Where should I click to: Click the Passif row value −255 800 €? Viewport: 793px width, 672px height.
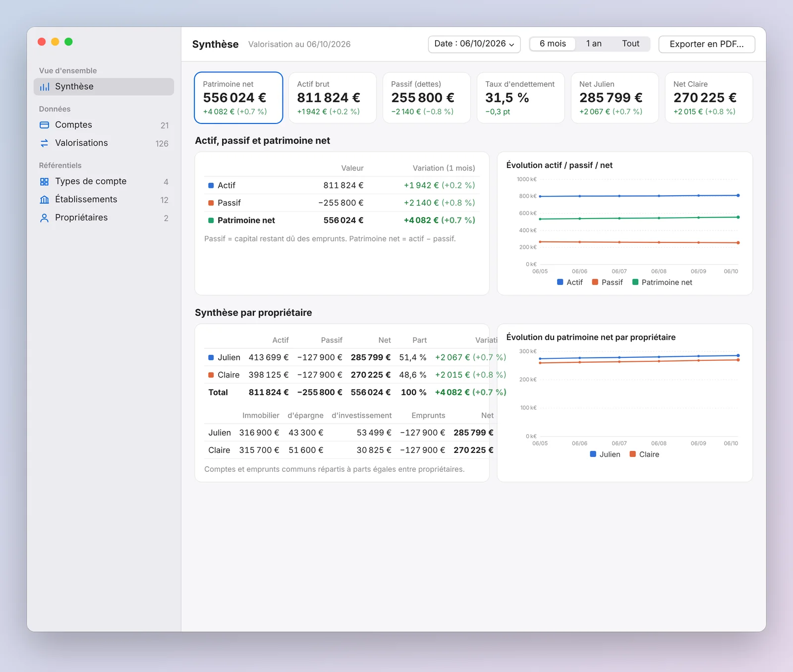pyautogui.click(x=341, y=203)
